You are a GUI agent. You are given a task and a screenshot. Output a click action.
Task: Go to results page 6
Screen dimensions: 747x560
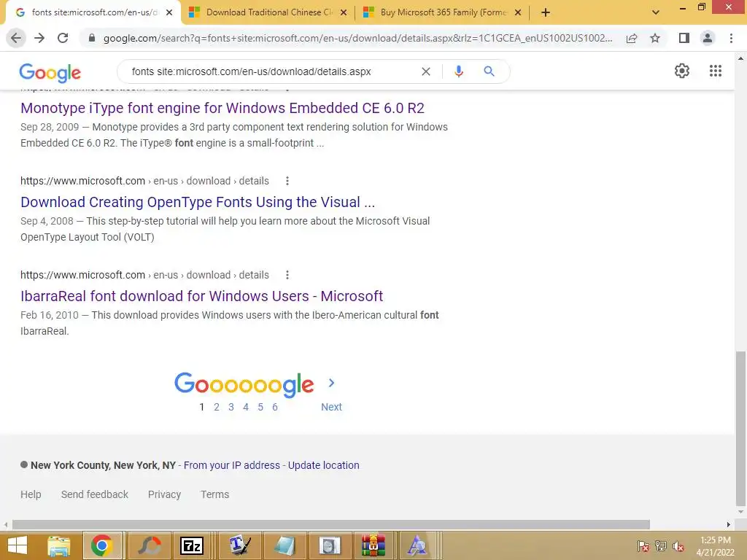point(275,407)
